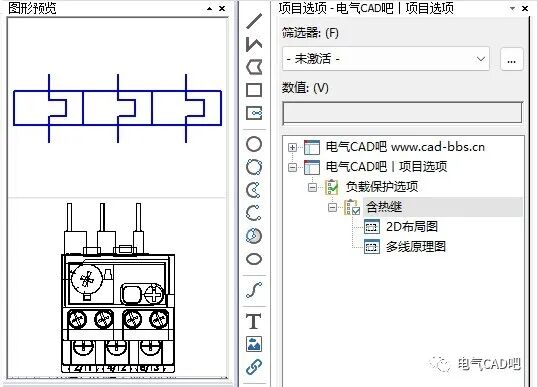The image size is (537, 387).
Task: Select the Hyperlink tool
Action: coord(254,367)
